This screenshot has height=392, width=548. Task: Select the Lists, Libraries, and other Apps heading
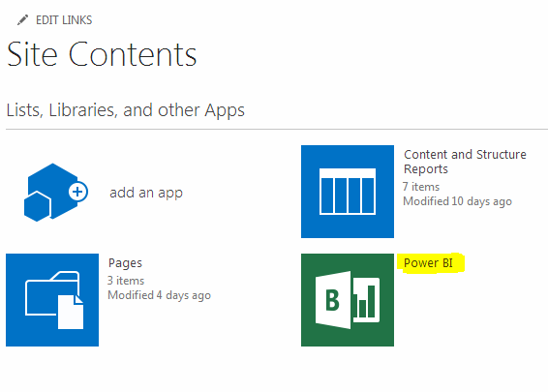click(x=126, y=110)
